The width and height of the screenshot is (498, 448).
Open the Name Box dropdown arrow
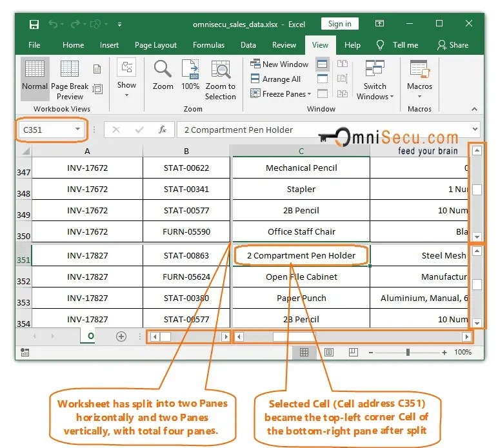(77, 130)
